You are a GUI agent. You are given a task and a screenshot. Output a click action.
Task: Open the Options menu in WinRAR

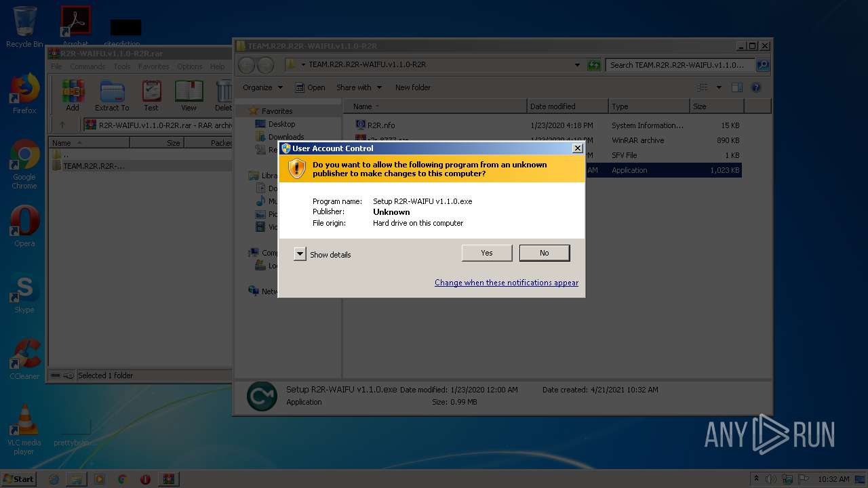click(x=190, y=66)
